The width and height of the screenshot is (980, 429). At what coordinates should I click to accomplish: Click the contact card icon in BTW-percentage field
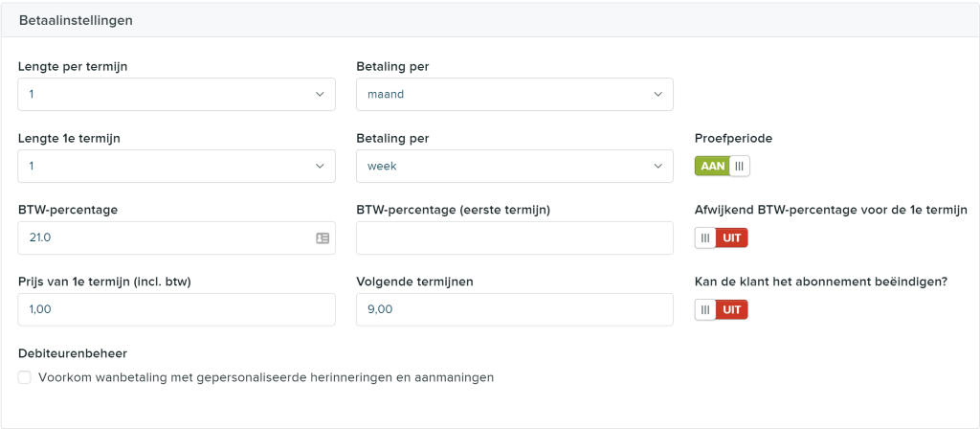(323, 238)
